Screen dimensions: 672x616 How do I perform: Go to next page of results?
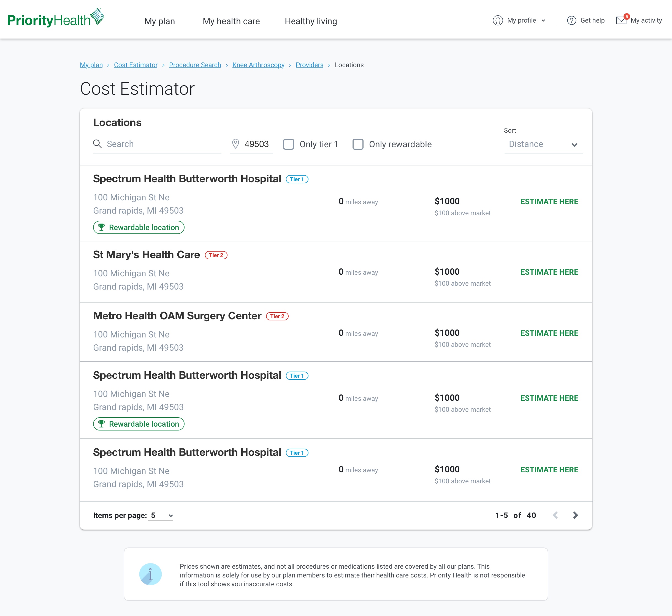coord(575,515)
